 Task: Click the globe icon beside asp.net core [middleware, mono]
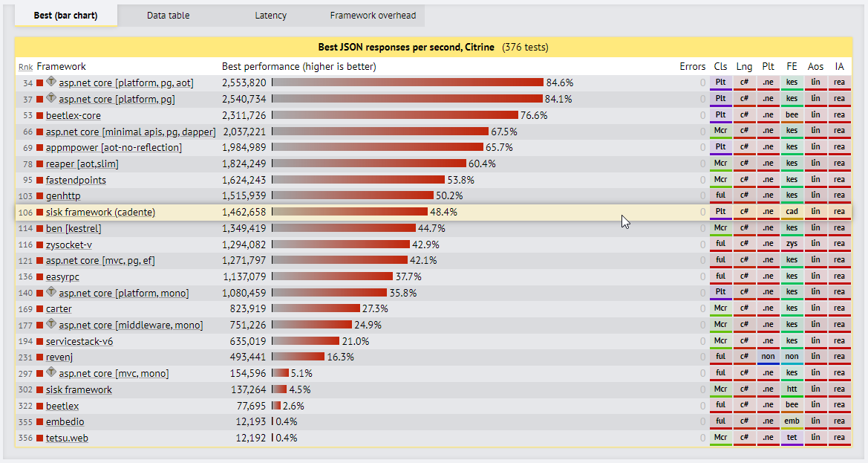pyautogui.click(x=50, y=323)
